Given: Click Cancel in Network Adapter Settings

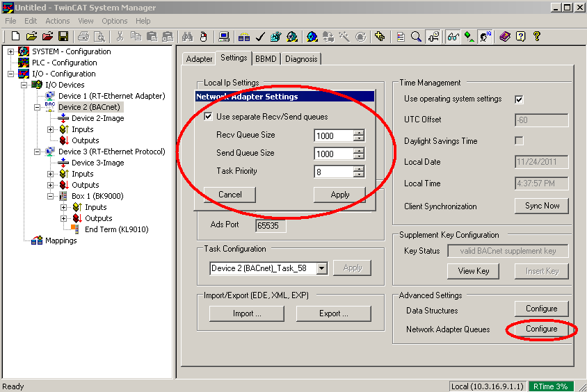Looking at the screenshot, I should 230,195.
